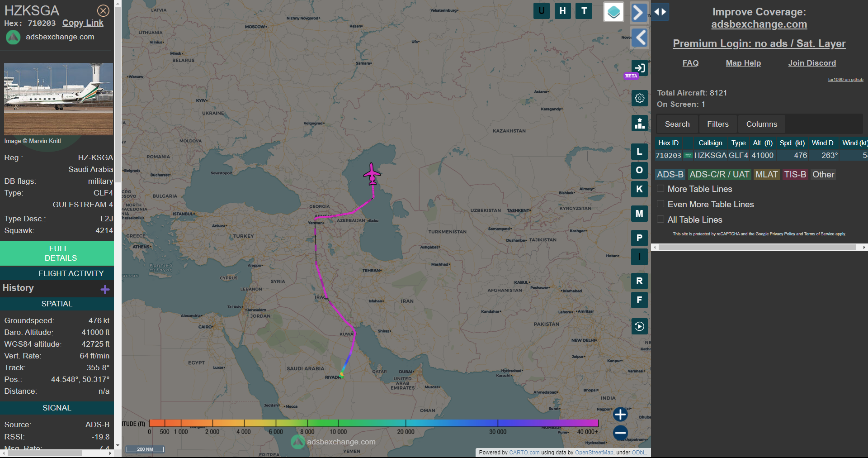Expand History with the plus icon
Viewport: 868px width, 458px height.
click(105, 290)
